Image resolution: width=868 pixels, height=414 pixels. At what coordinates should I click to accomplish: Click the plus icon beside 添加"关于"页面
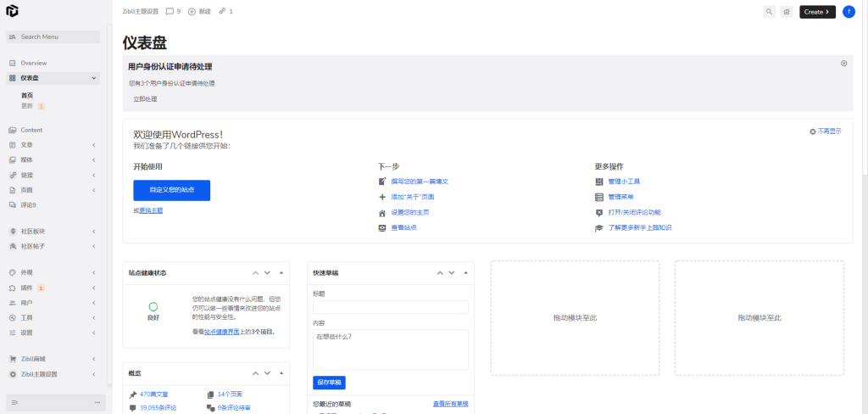[x=382, y=197]
